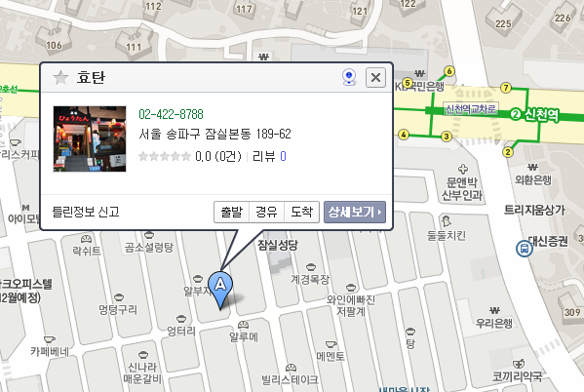Viewport: 584px width, 392px height.
Task: Close the 효탄 info popup
Action: point(375,77)
